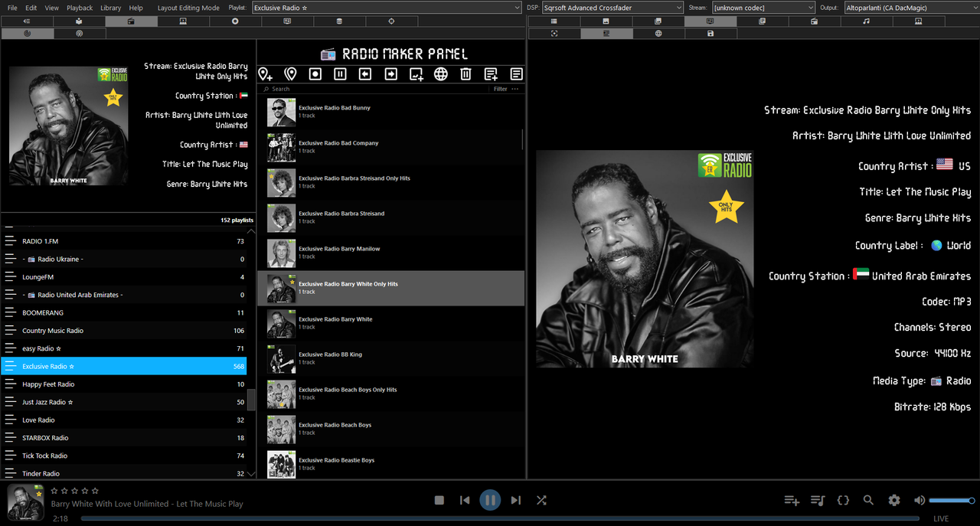Image resolution: width=980 pixels, height=526 pixels.
Task: Open the File menu
Action: tap(12, 8)
